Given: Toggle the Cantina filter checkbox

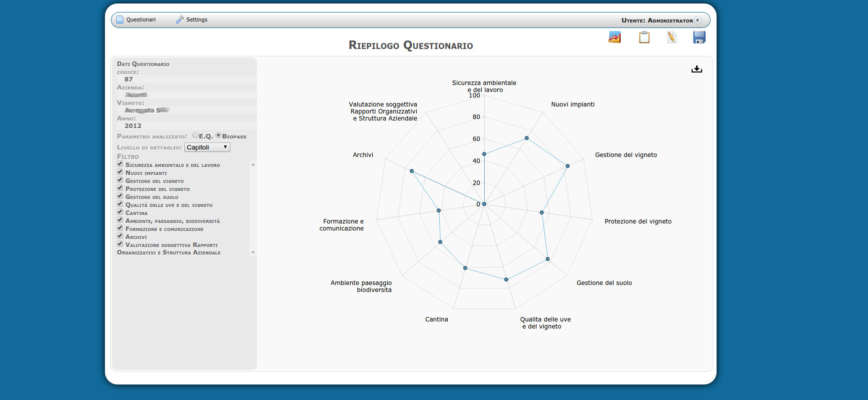Looking at the screenshot, I should (x=120, y=212).
